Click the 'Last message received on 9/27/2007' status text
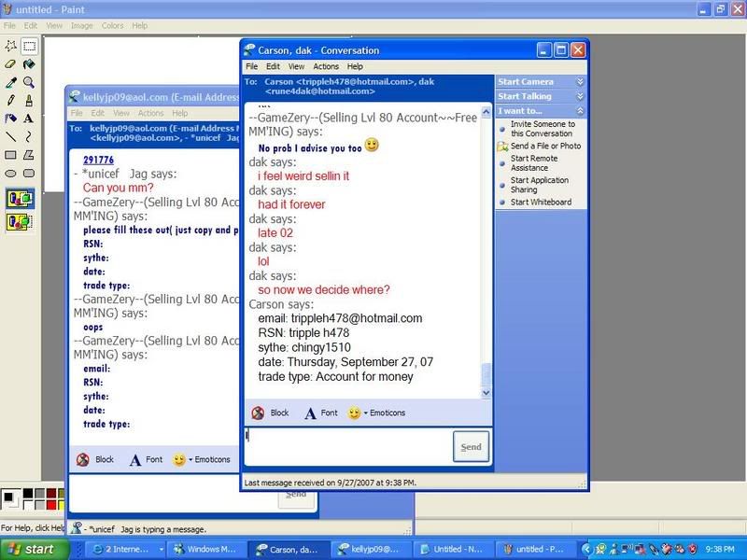Screen dimensions: 747x560 [331, 483]
